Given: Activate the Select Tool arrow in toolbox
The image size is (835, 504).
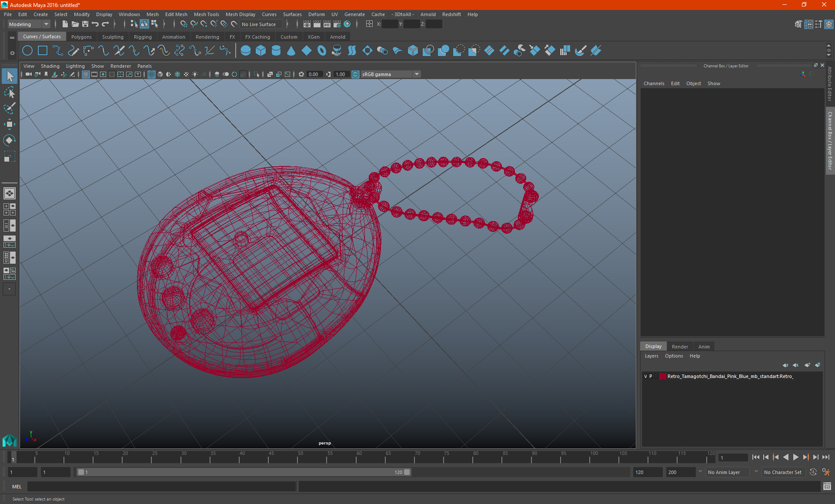Looking at the screenshot, I should pyautogui.click(x=9, y=76).
